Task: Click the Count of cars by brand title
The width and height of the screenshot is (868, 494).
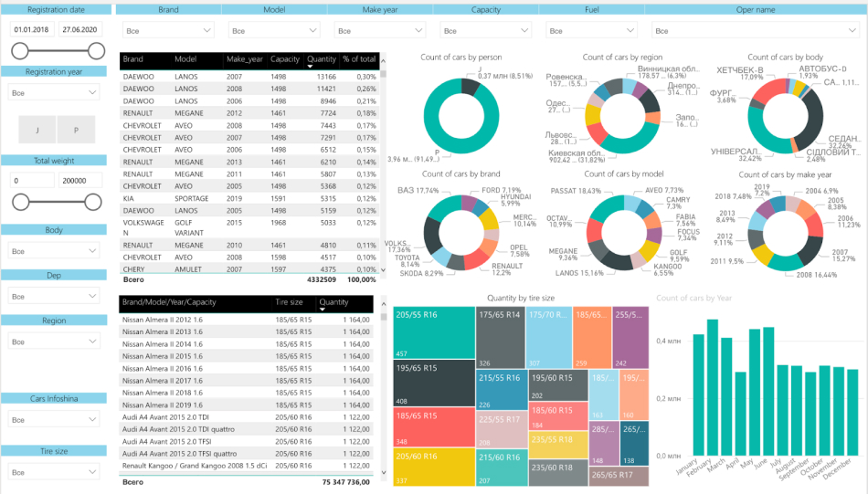Action: coord(461,173)
